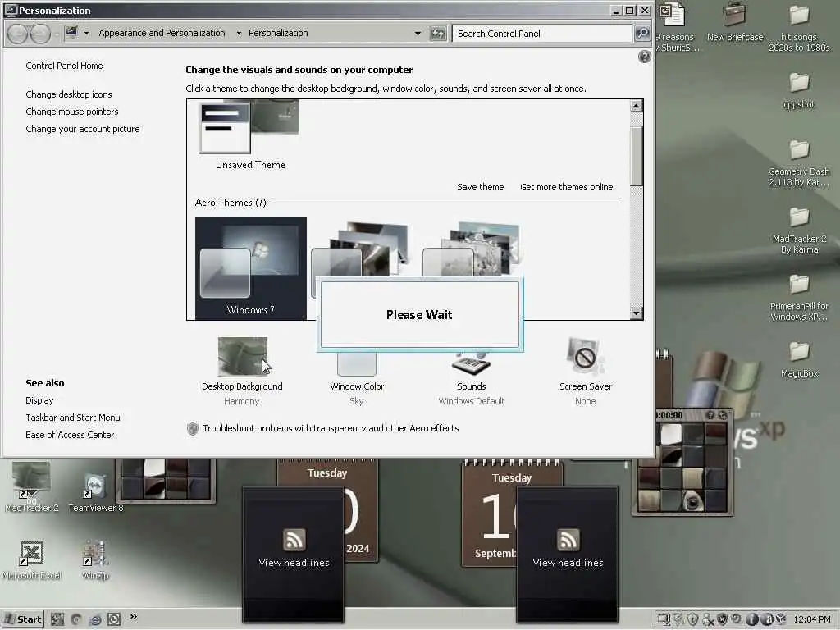Open the Desktop Background settings icon

(243, 356)
